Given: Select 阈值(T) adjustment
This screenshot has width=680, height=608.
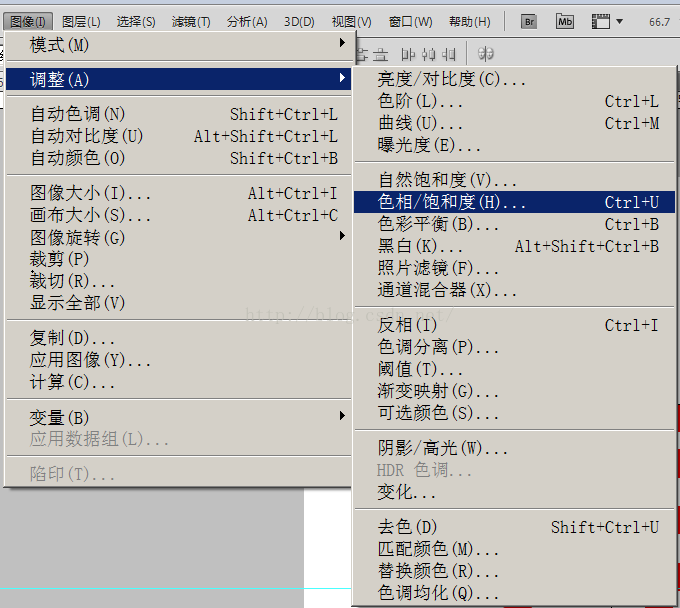Looking at the screenshot, I should [514, 369].
